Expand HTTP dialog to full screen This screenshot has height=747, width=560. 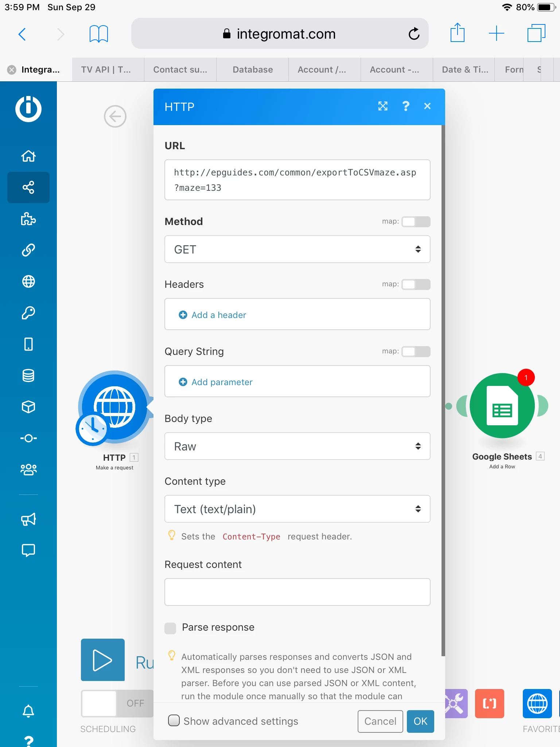[383, 106]
